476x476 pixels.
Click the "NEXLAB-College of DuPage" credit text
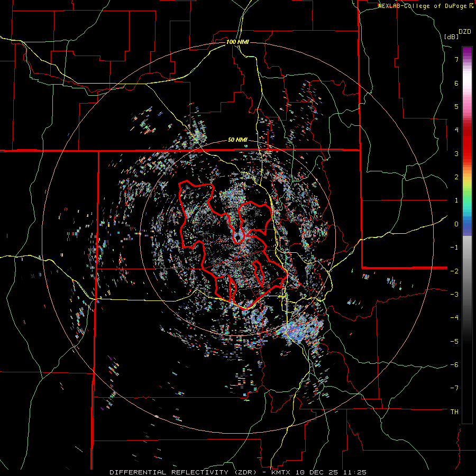[x=423, y=6]
